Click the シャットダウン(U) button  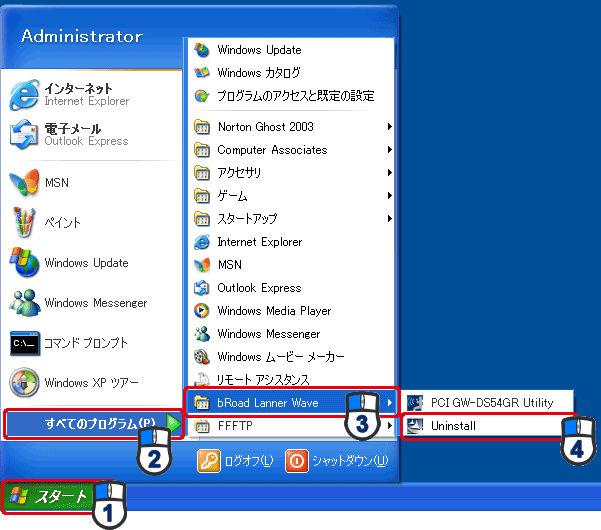(337, 461)
